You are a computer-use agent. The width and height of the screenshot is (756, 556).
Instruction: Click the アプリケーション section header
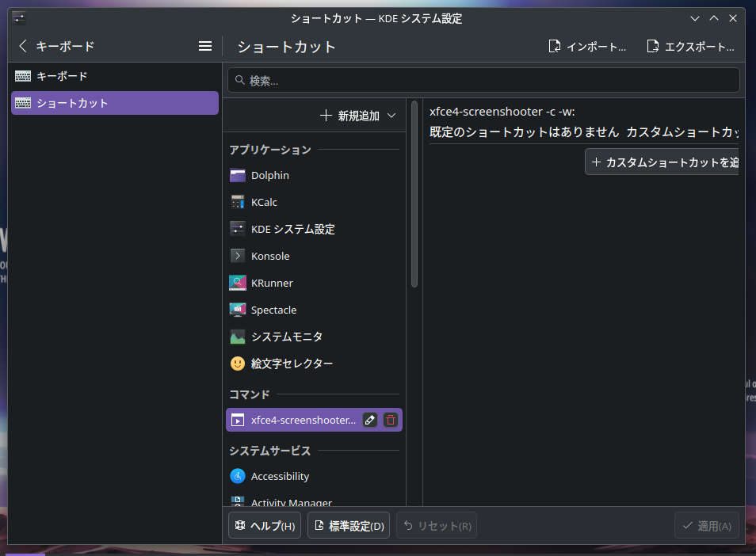click(270, 150)
